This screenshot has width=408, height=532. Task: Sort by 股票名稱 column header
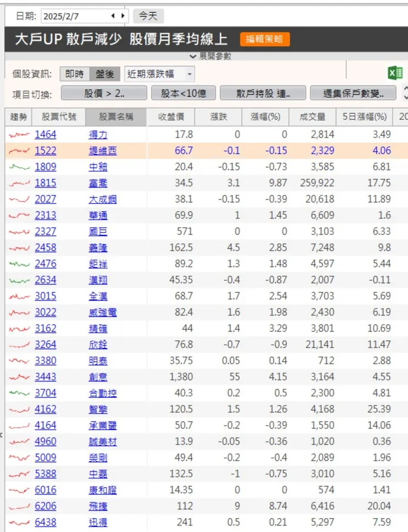point(116,117)
